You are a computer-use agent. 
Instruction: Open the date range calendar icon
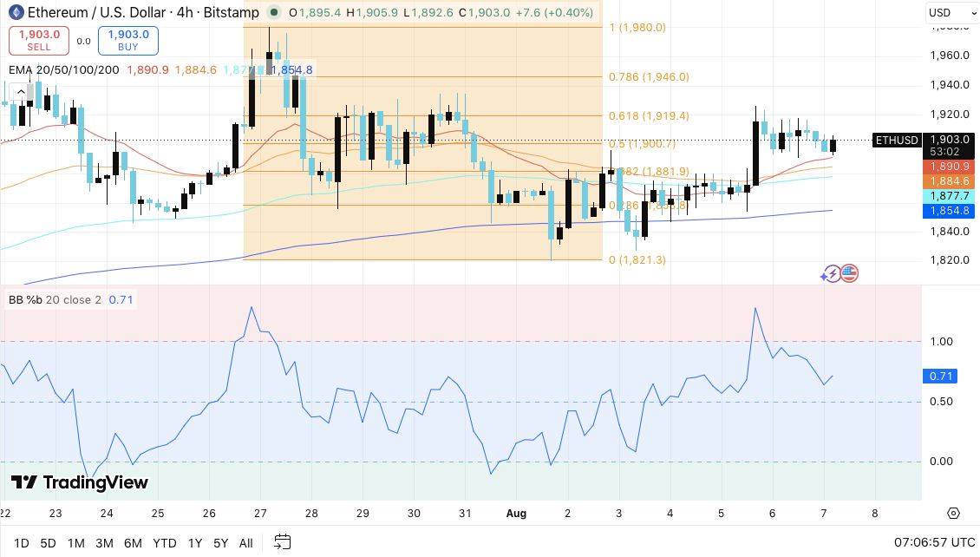pos(283,542)
